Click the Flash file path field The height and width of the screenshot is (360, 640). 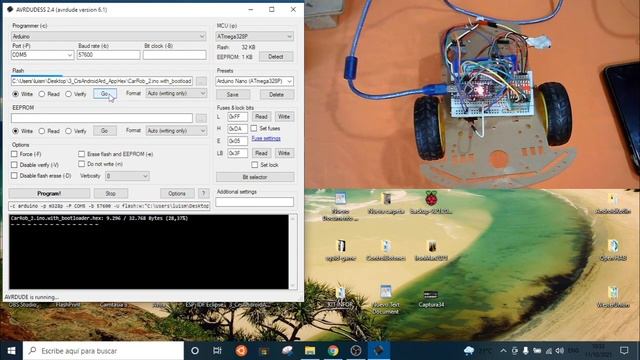(102, 81)
